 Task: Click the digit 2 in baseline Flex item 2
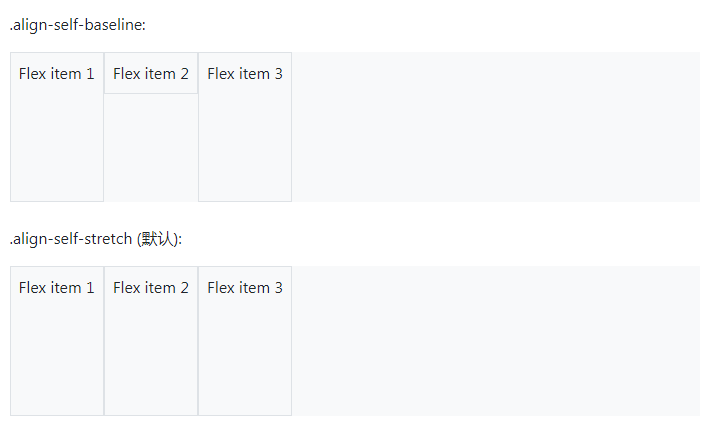coord(184,74)
